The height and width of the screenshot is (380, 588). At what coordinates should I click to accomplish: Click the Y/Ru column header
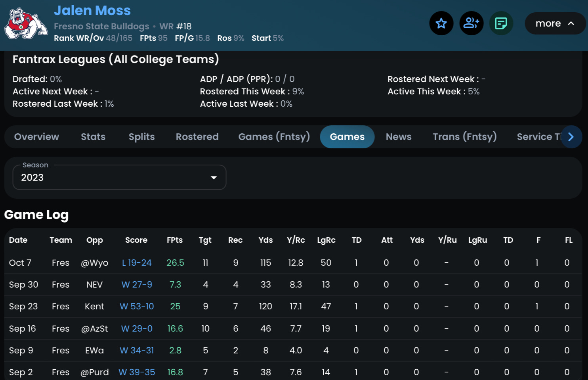pyautogui.click(x=447, y=240)
